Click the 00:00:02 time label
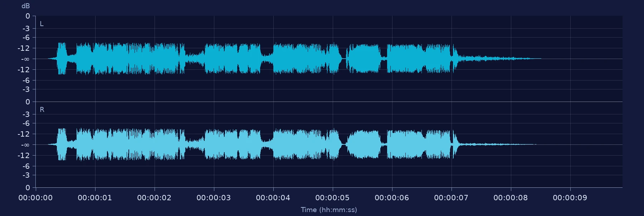This screenshot has width=644, height=216. point(154,198)
